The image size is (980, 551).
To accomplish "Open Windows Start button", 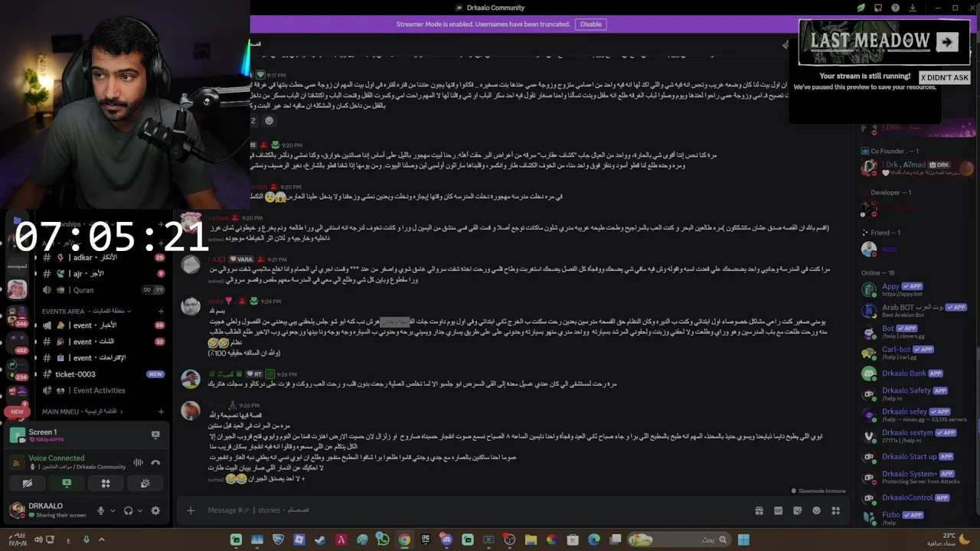I will (743, 540).
